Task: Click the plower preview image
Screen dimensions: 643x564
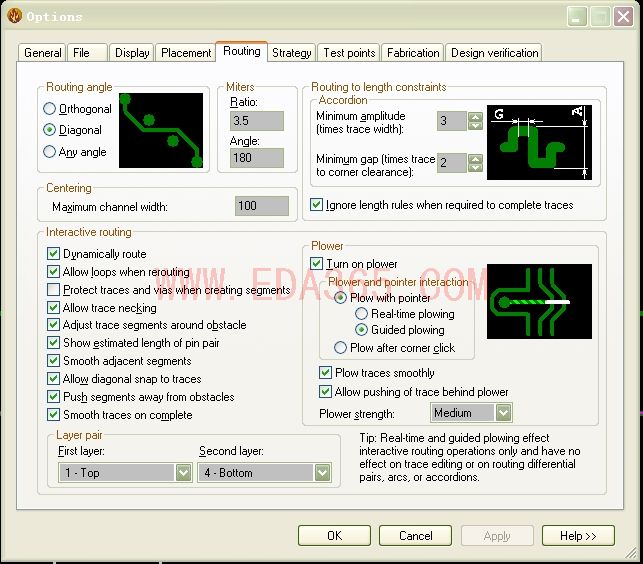Action: click(539, 301)
